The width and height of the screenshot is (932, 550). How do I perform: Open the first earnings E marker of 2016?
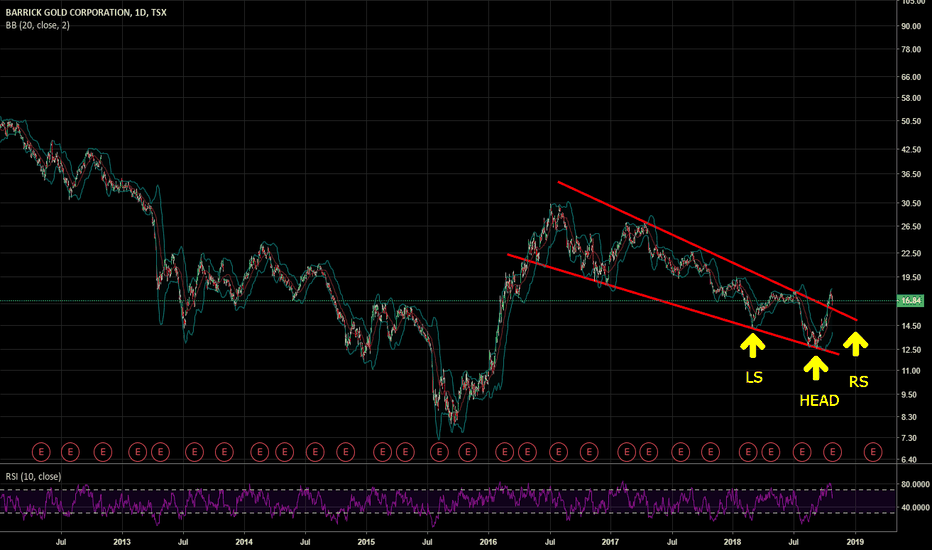point(505,452)
